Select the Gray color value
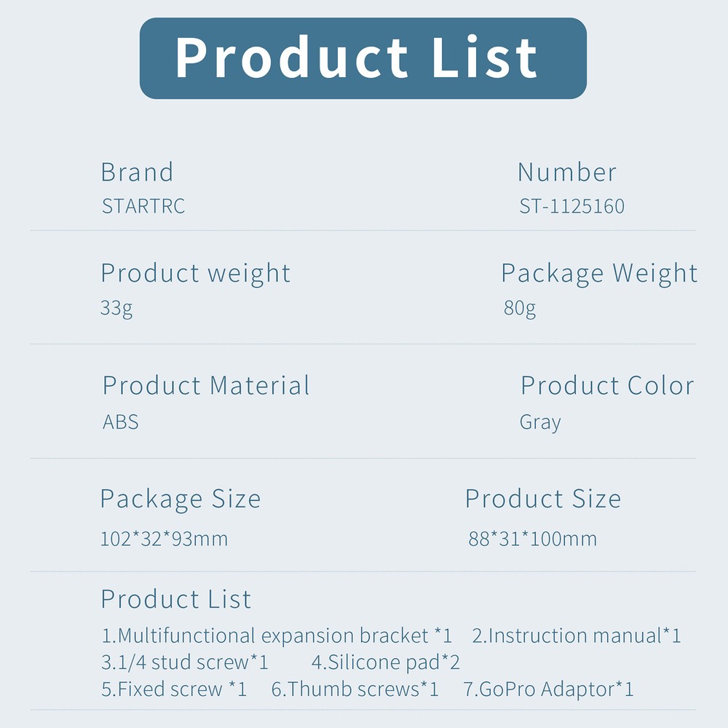Image resolution: width=728 pixels, height=728 pixels. click(x=540, y=422)
